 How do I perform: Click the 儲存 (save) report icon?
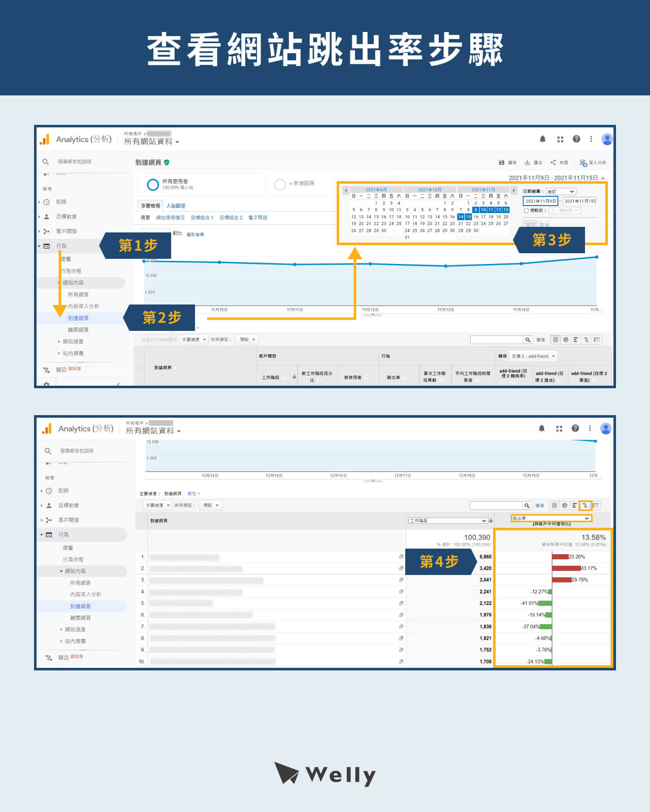(502, 162)
